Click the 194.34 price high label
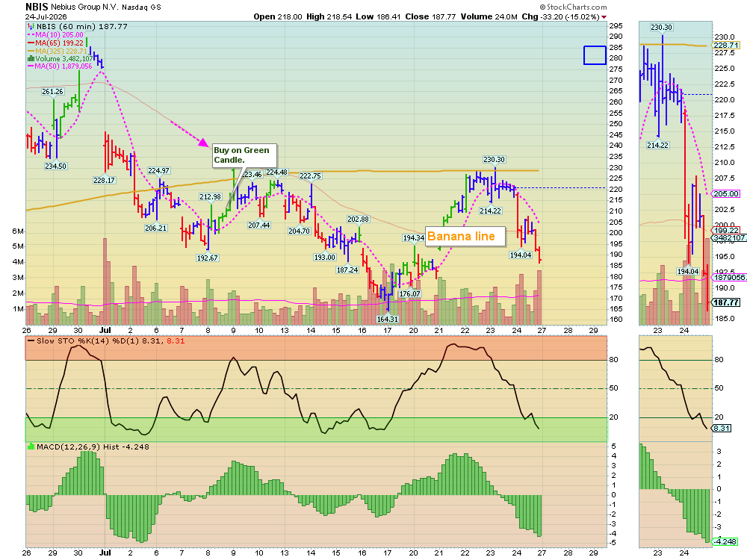 click(414, 237)
